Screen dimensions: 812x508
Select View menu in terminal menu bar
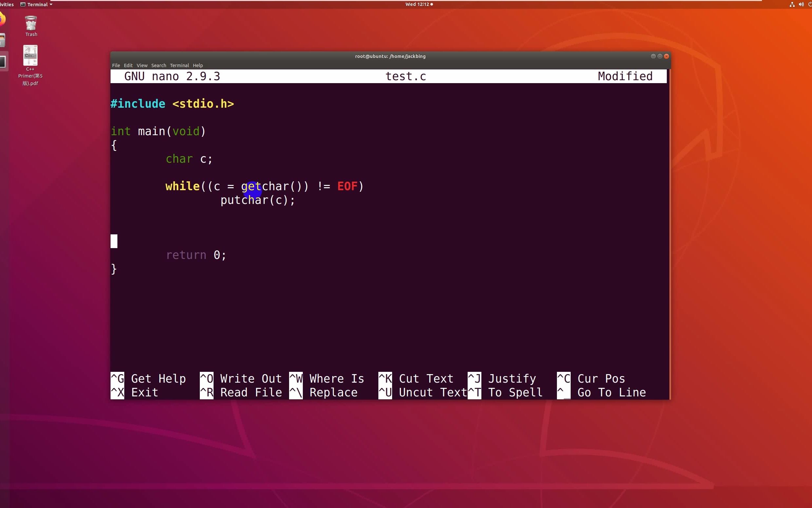click(142, 65)
